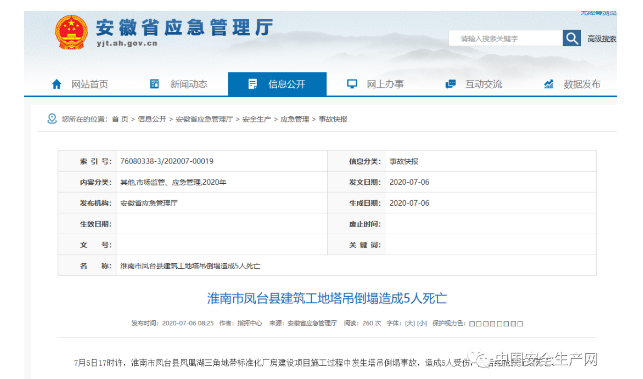Viewport: 643px width, 379px height.
Task: Click the location pin breadcrumb icon
Action: pos(52,119)
